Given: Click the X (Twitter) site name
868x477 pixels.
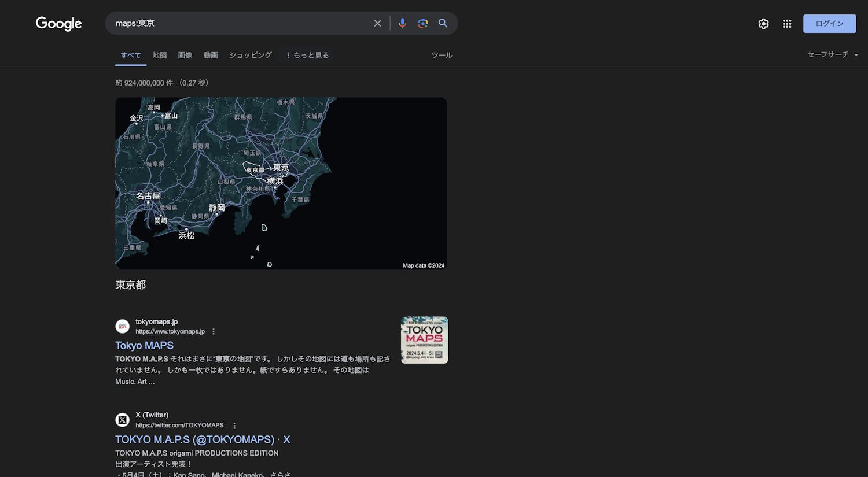Looking at the screenshot, I should tap(152, 415).
